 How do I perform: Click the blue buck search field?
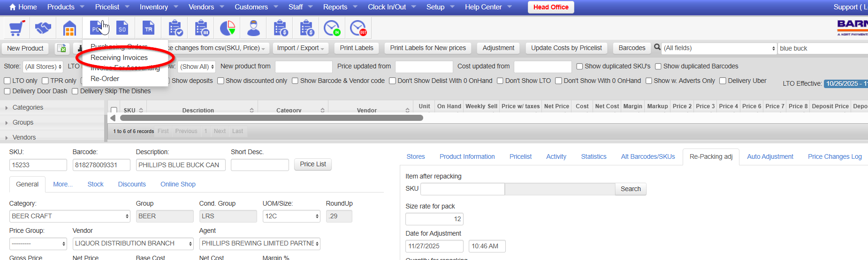(822, 48)
